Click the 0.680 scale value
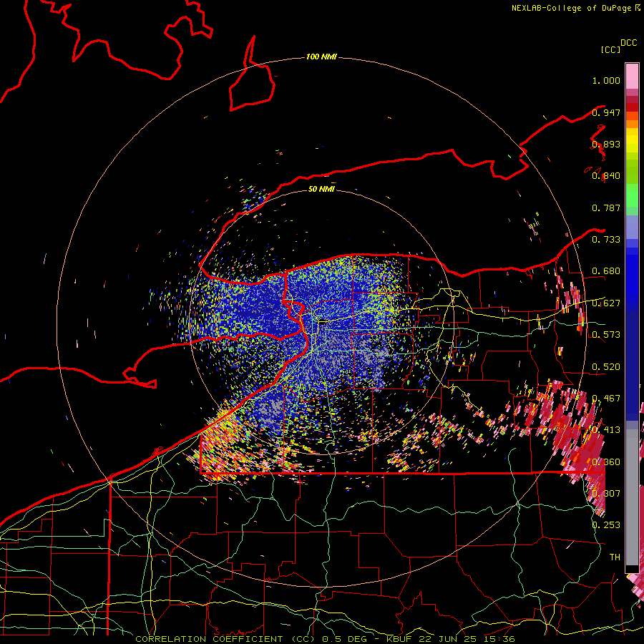Screen dimensions: 644x644 coord(606,271)
